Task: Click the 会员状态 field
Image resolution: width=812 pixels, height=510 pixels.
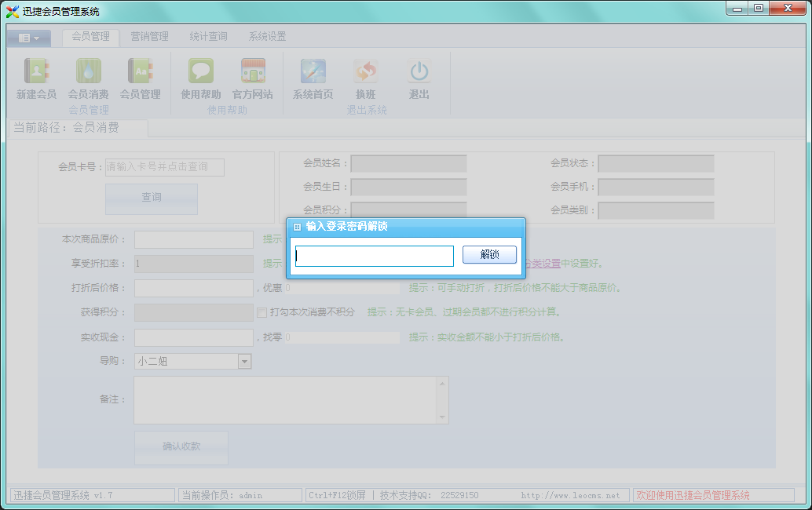Action: [657, 163]
